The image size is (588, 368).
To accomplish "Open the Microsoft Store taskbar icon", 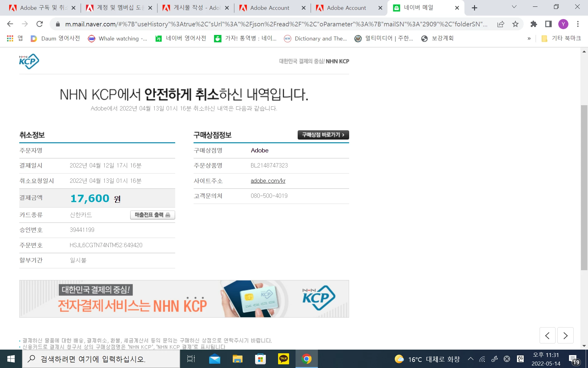I will [260, 359].
